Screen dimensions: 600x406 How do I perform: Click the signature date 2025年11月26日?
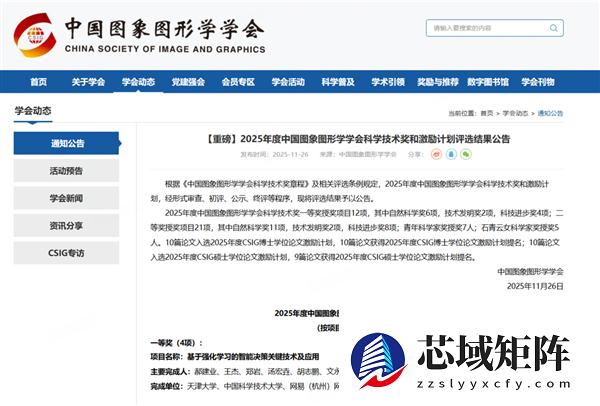coord(535,286)
